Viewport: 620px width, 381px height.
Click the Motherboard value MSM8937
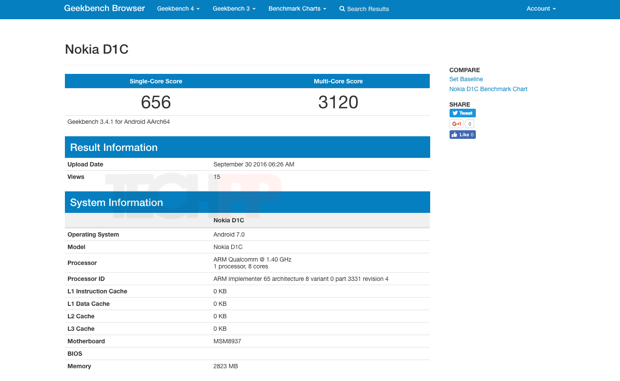(x=227, y=341)
